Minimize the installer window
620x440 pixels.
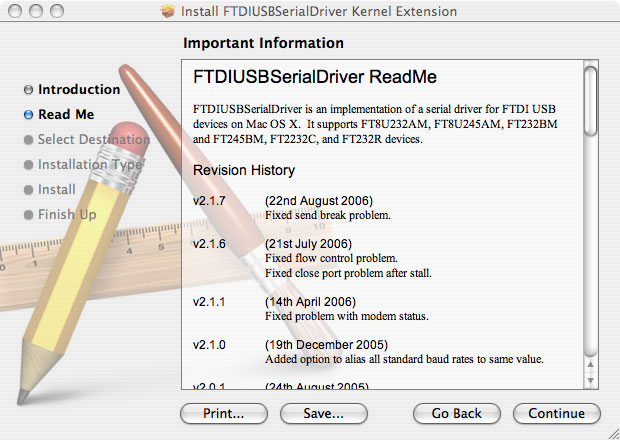coord(36,11)
